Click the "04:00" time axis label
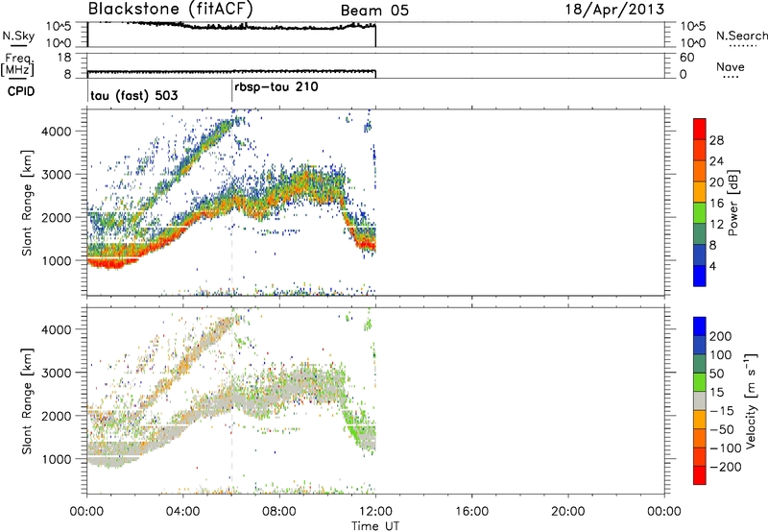 183,512
